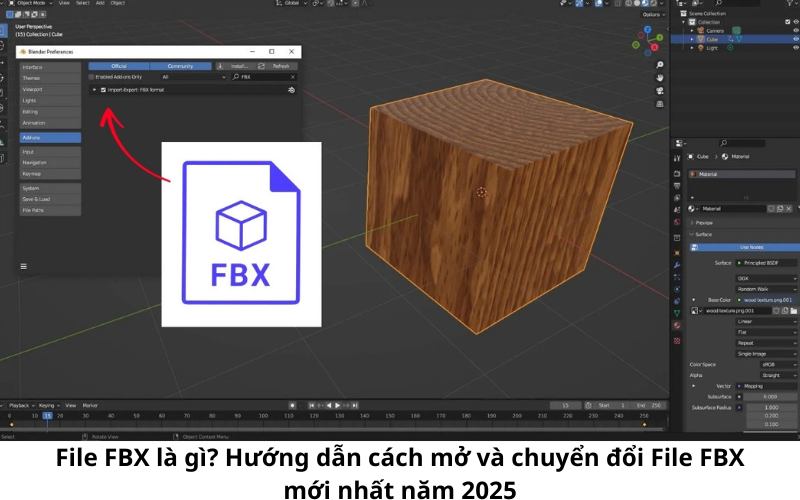Expand the Light item in outliner

pyautogui.click(x=692, y=48)
